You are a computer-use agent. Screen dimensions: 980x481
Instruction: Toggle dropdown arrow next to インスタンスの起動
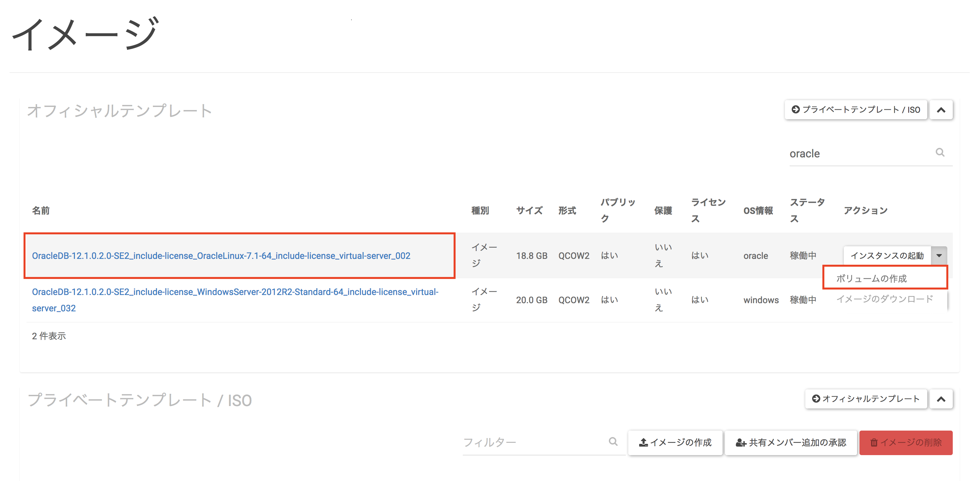(939, 255)
